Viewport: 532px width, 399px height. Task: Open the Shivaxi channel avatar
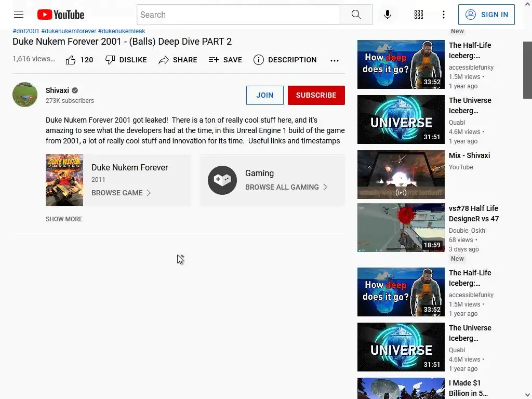coord(25,95)
